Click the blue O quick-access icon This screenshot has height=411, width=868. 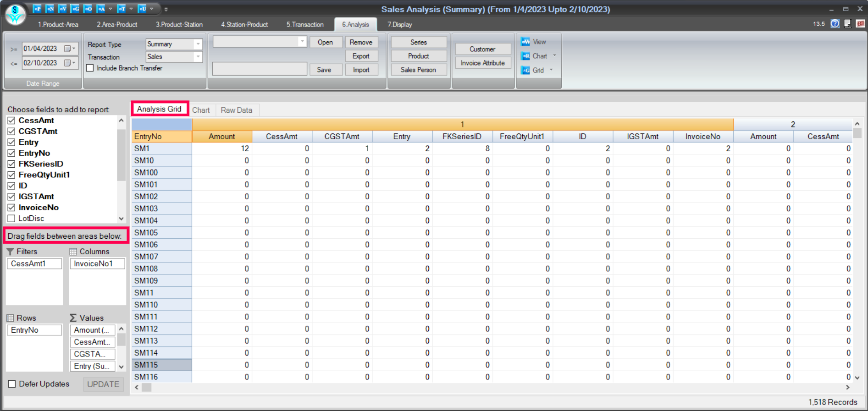click(88, 9)
